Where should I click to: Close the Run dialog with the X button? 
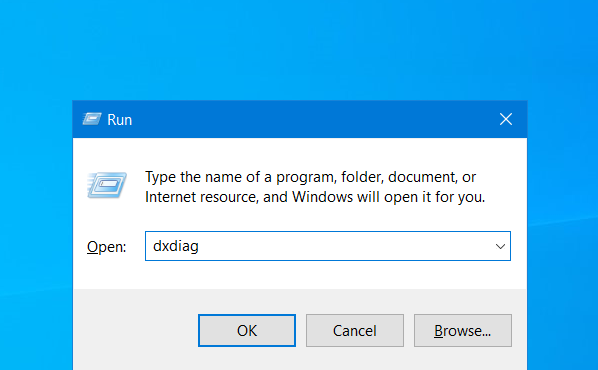506,119
